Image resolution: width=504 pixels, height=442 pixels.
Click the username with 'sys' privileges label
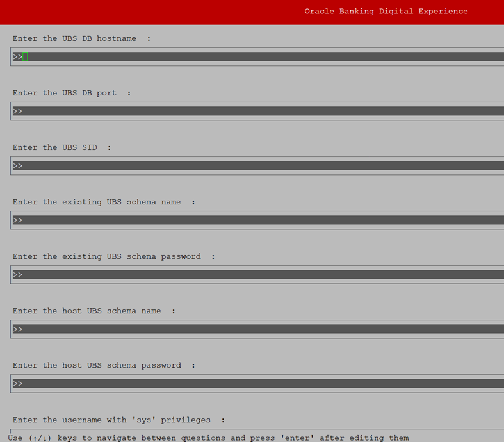coord(118,420)
